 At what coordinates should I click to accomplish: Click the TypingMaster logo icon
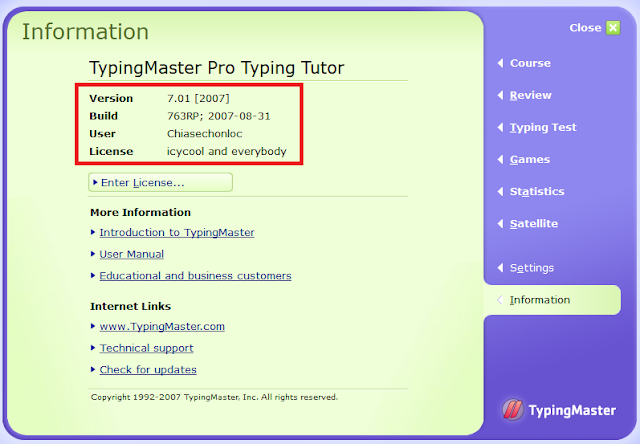(513, 410)
